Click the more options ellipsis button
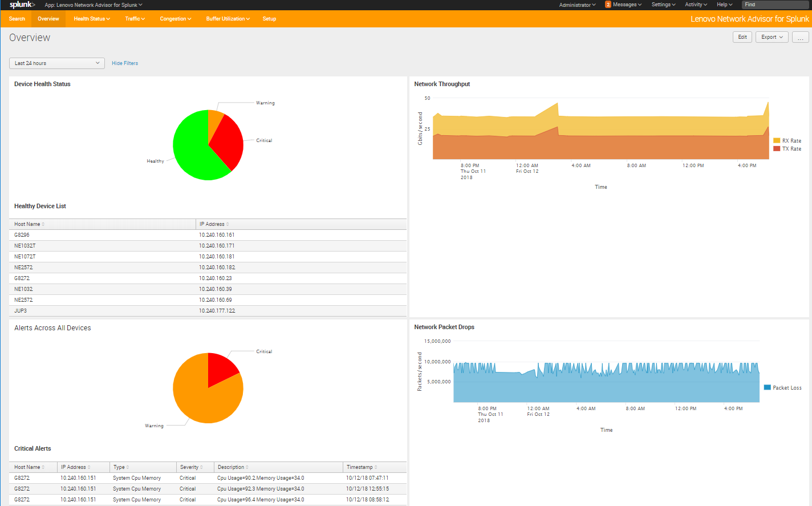Image resolution: width=812 pixels, height=506 pixels. [801, 37]
